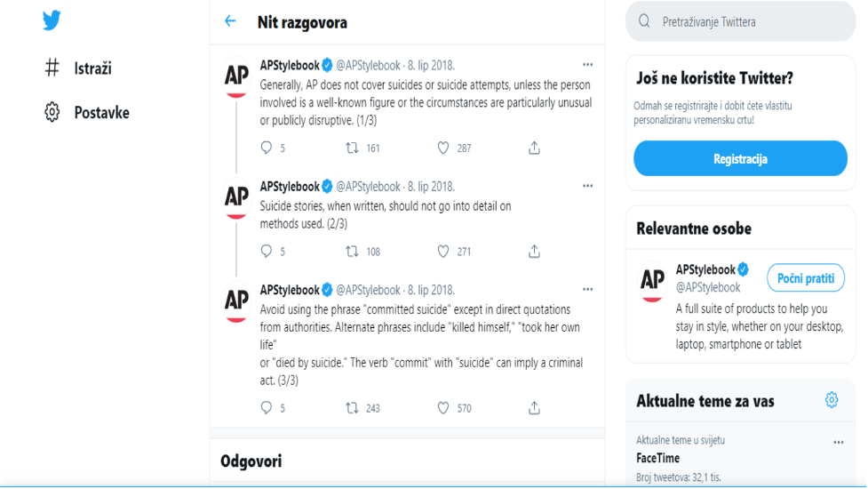
Task: Open more options on the third tweet
Action: point(587,289)
